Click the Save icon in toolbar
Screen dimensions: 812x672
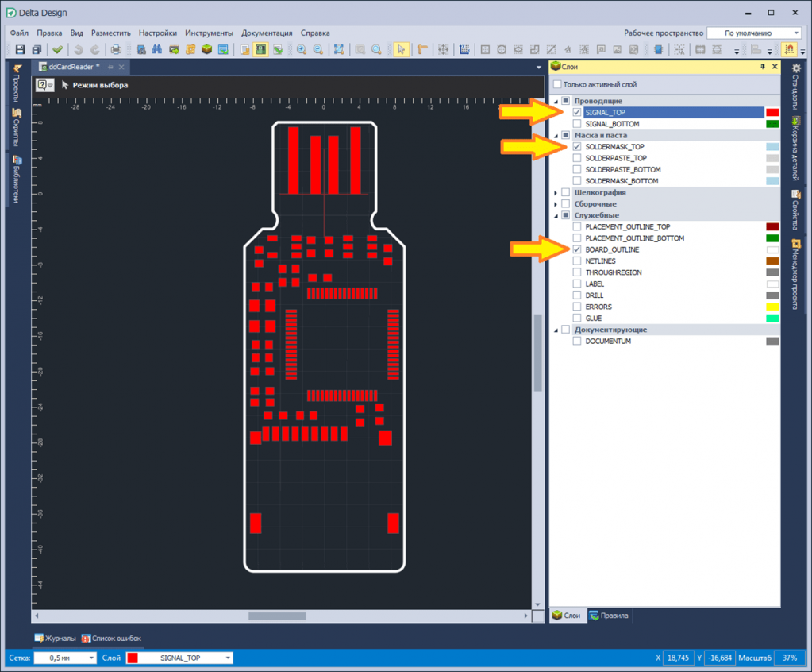[20, 50]
